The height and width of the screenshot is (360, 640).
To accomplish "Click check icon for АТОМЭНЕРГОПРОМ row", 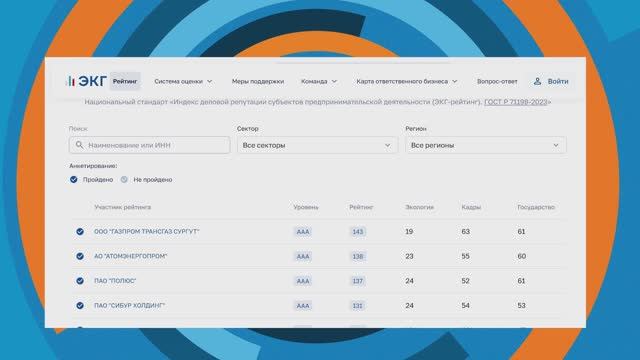I will coord(80,256).
